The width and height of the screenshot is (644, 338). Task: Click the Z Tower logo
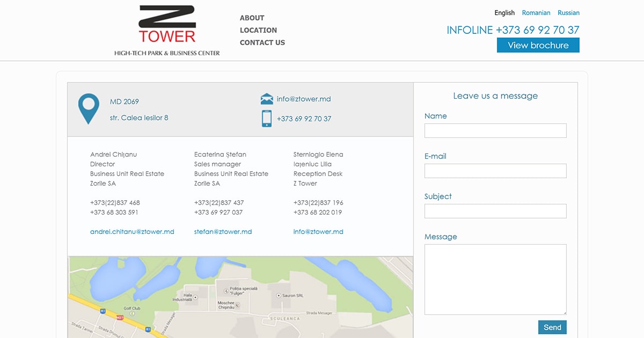[167, 31]
